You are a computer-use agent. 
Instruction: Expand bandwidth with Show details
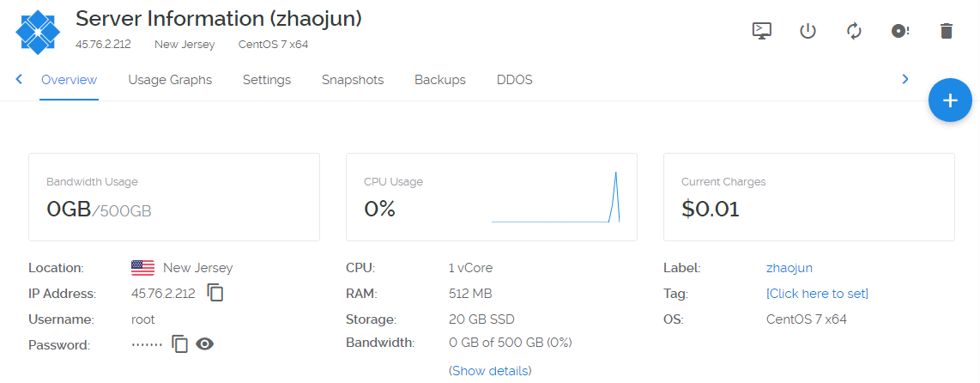point(490,371)
